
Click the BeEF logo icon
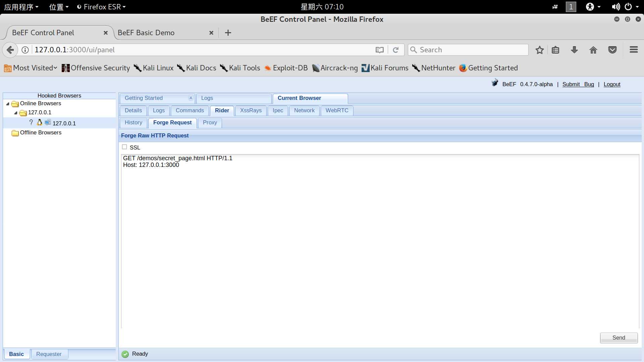point(495,83)
